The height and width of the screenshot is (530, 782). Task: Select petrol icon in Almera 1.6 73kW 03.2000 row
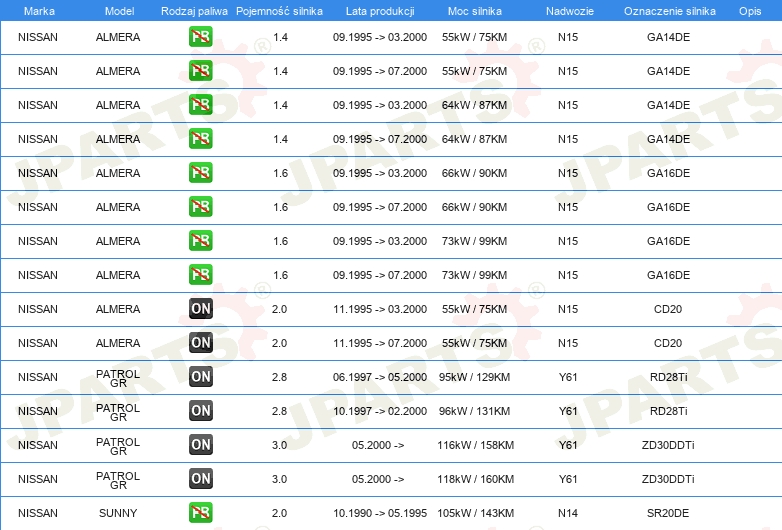click(200, 240)
